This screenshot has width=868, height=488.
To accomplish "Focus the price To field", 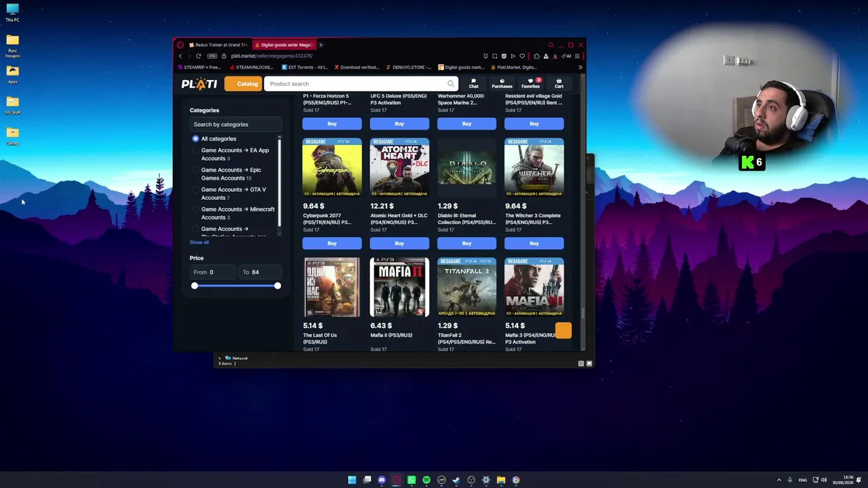I will point(260,272).
